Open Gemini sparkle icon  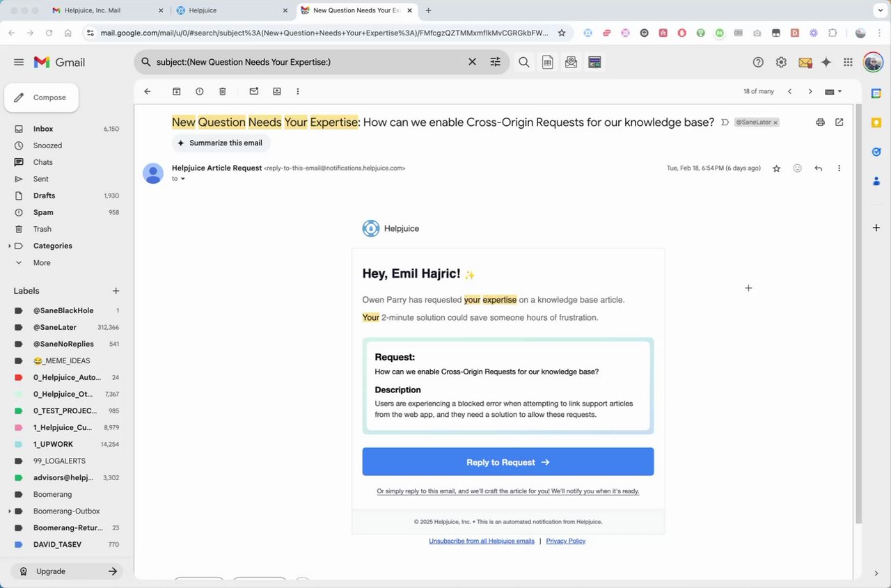coord(826,62)
